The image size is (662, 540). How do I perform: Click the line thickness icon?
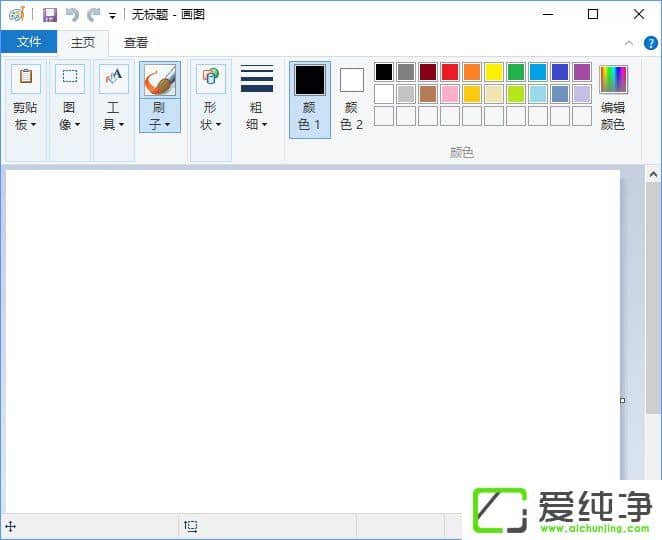(257, 79)
